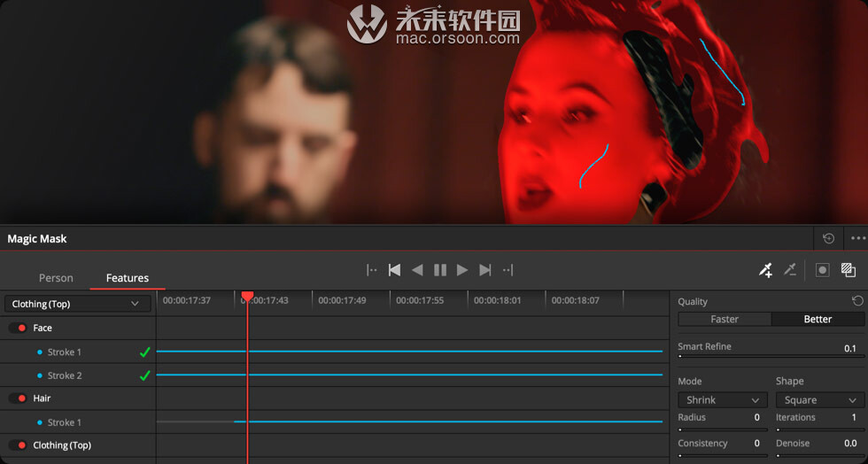Toggle the mask overlay icon
This screenshot has height=464, width=868.
tap(823, 270)
